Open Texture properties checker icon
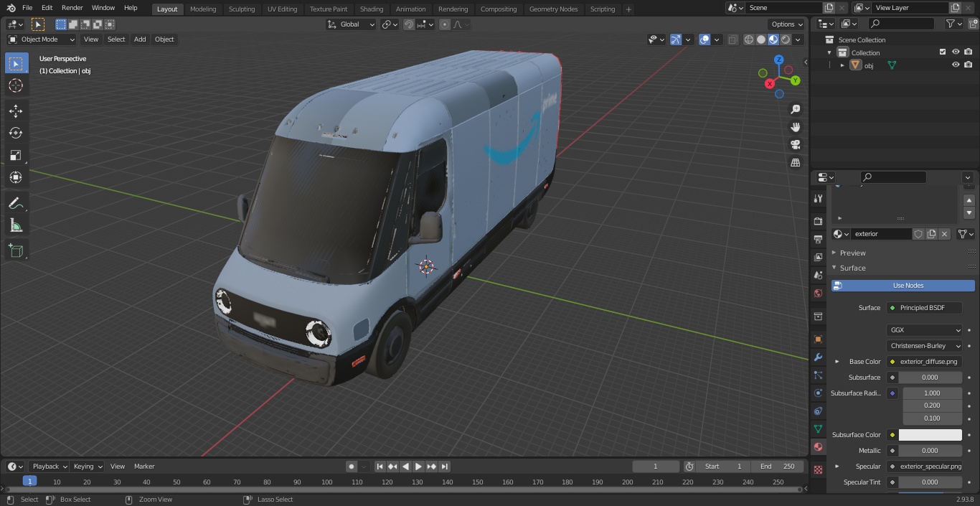 [818, 469]
